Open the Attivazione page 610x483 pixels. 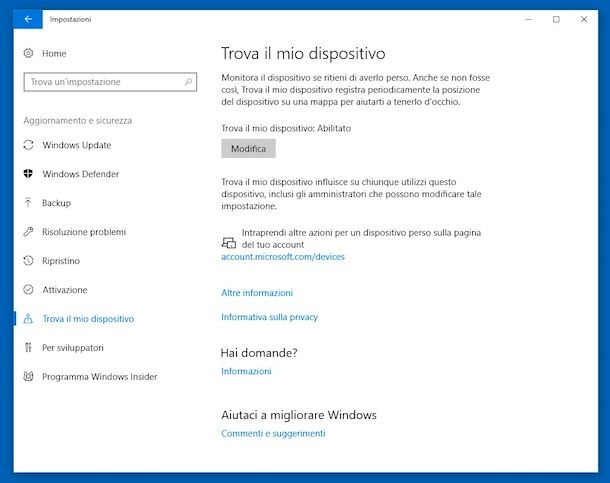coord(65,290)
